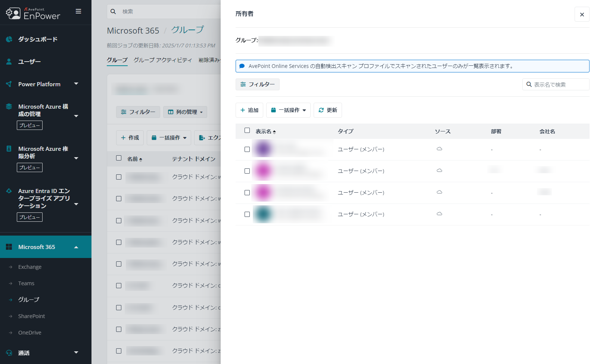Screen dimensions: 600x364
Task: Click the エクスポート icon button
Action: click(202, 138)
